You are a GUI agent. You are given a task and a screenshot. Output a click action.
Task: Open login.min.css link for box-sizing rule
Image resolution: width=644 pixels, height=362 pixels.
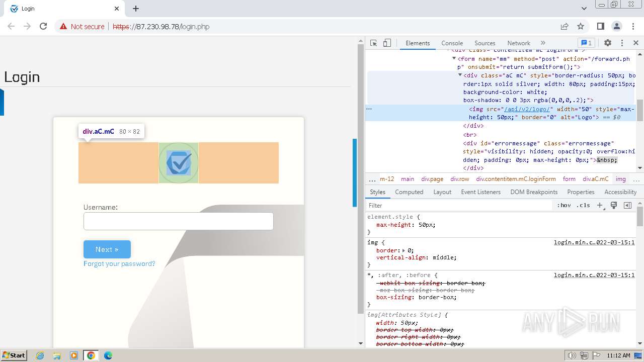(x=594, y=275)
